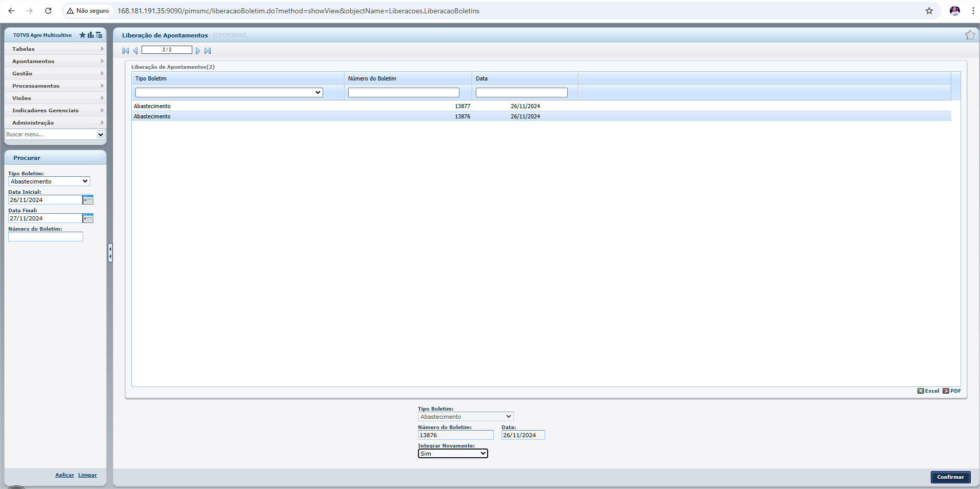
Task: Open the browser profile avatar
Action: pos(955,11)
